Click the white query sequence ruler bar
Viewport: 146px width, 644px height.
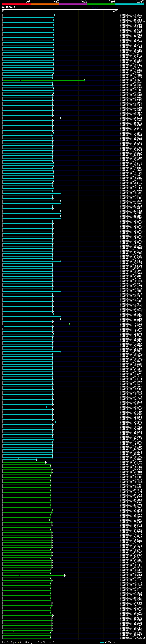point(60,10)
